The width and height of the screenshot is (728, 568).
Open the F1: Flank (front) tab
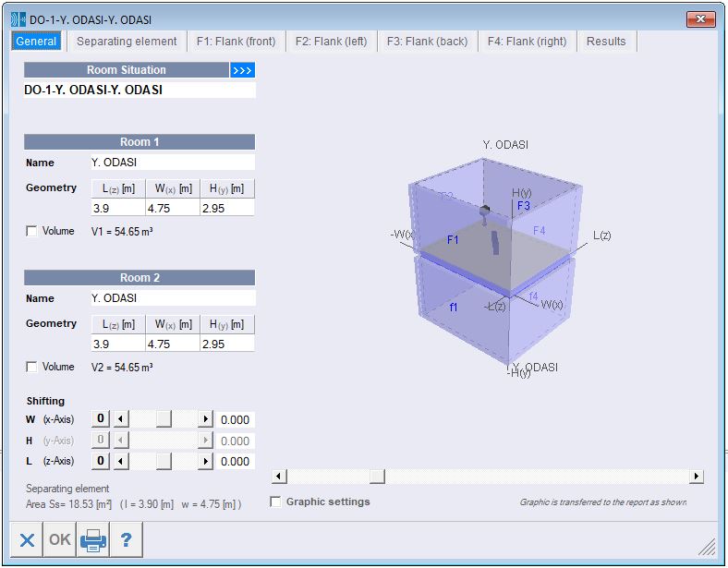[x=236, y=42]
